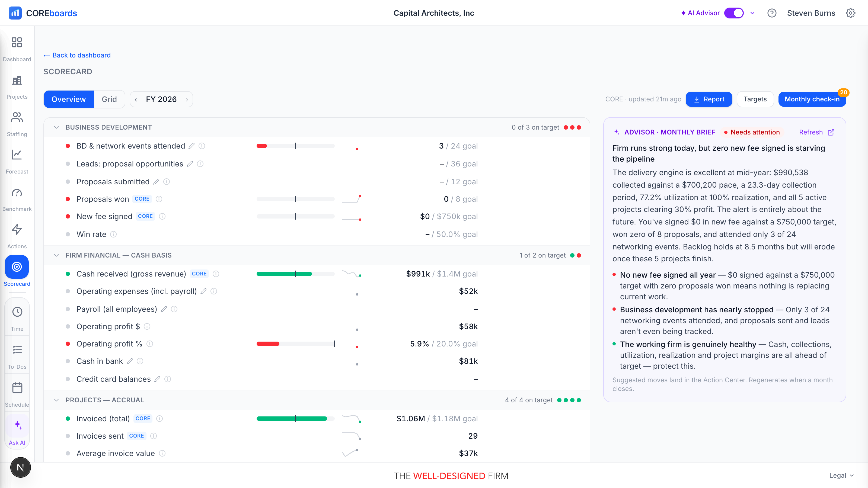Viewport: 868px width, 488px height.
Task: Click Cash received green progress bar
Action: click(295, 274)
